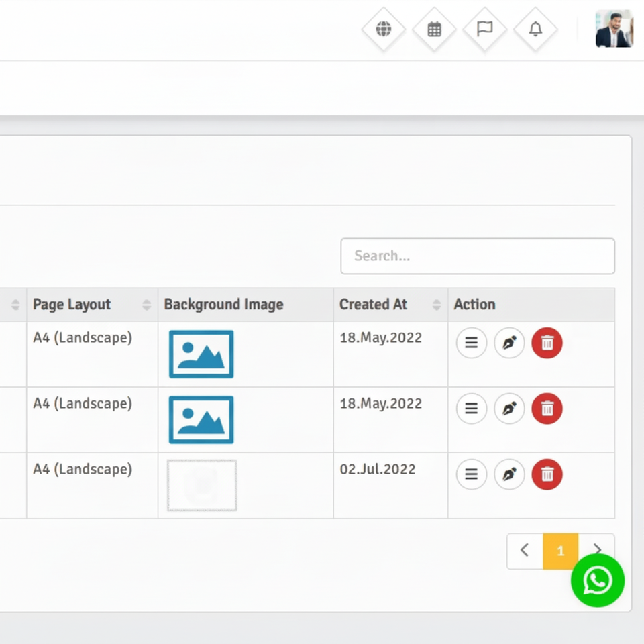Click the first row's list menu icon
This screenshot has height=644, width=644.
tap(472, 343)
